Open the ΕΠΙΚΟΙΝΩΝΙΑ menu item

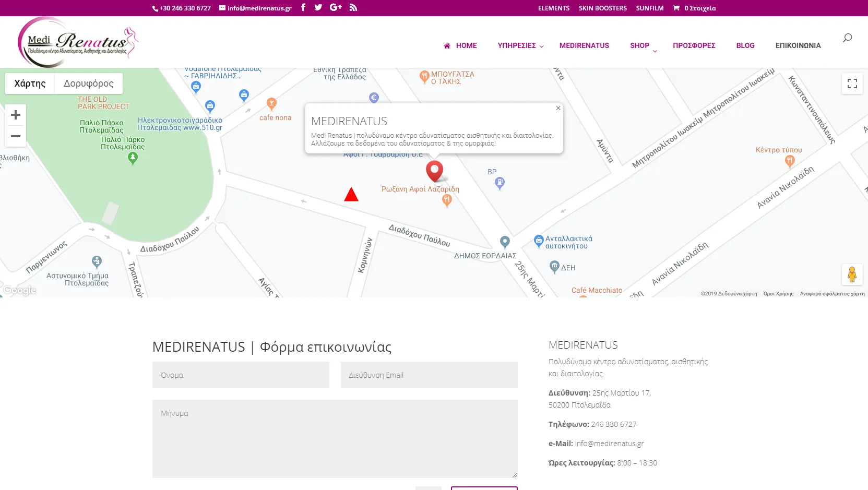pyautogui.click(x=798, y=45)
